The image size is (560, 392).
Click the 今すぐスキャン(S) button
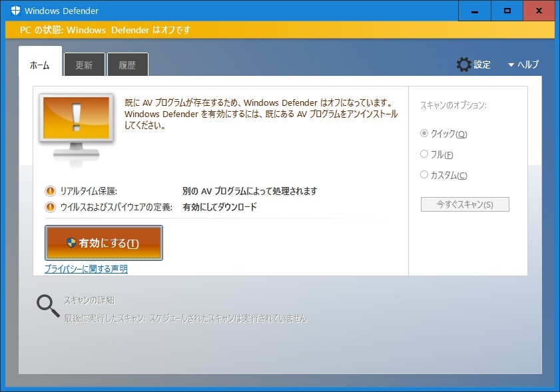(x=465, y=204)
